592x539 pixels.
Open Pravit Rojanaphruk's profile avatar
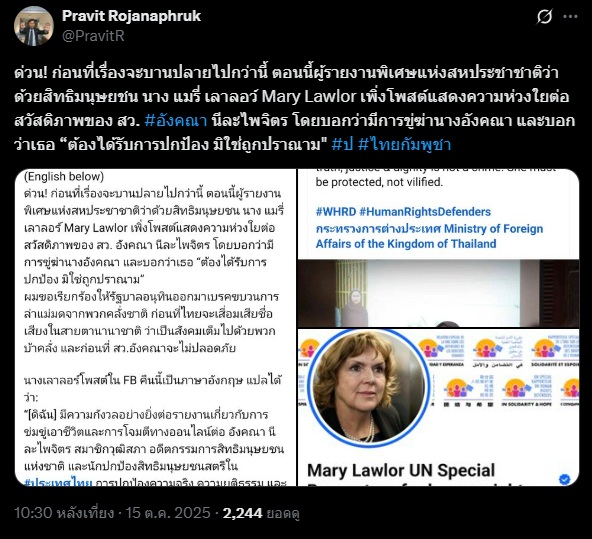[34, 26]
